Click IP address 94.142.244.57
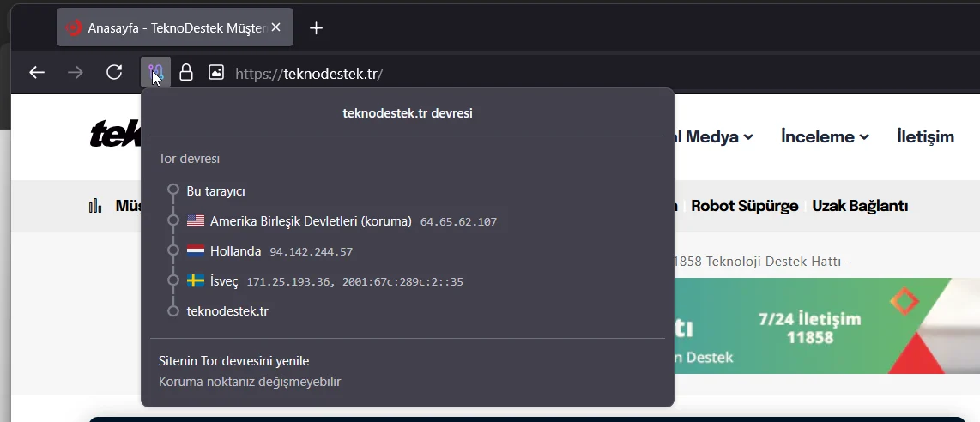The width and height of the screenshot is (980, 422). 312,252
